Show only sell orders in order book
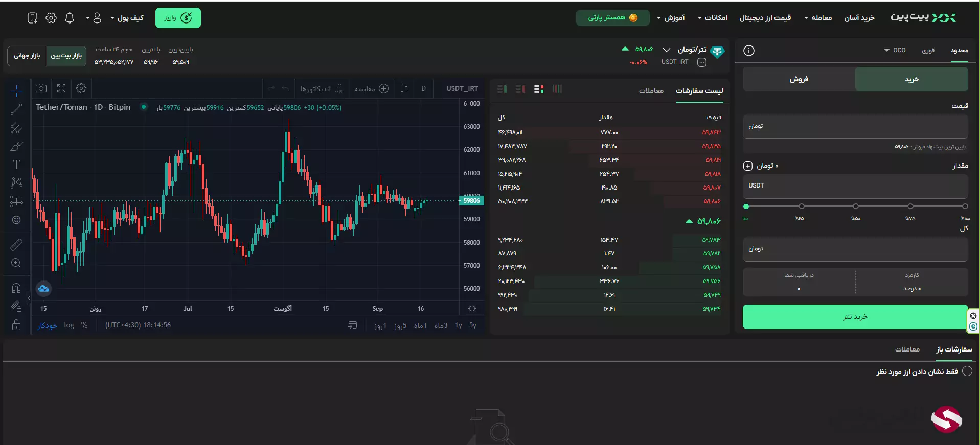 [520, 89]
